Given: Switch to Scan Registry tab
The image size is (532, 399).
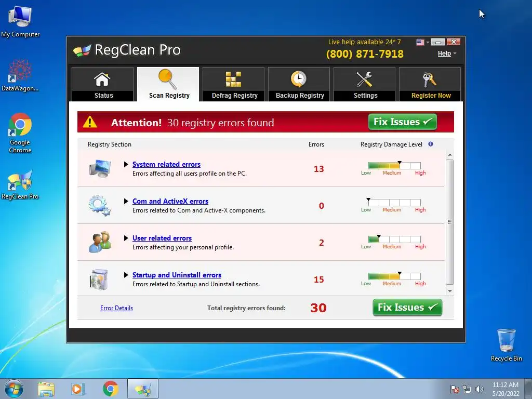Looking at the screenshot, I should [x=168, y=84].
